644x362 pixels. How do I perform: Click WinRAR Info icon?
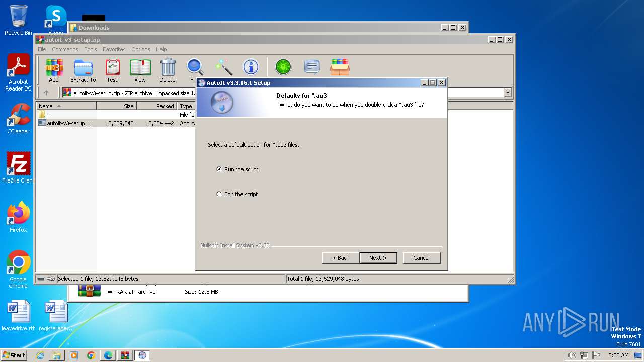(251, 67)
